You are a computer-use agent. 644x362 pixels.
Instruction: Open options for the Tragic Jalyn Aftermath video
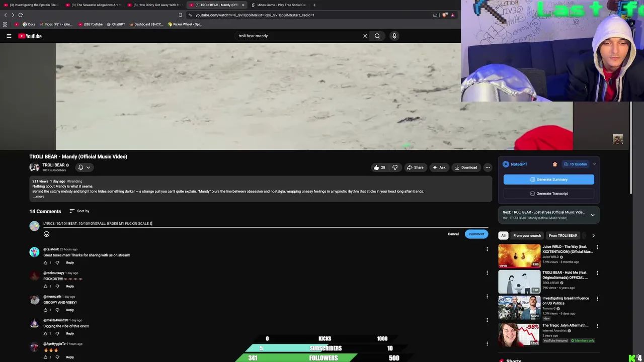[x=597, y=325]
